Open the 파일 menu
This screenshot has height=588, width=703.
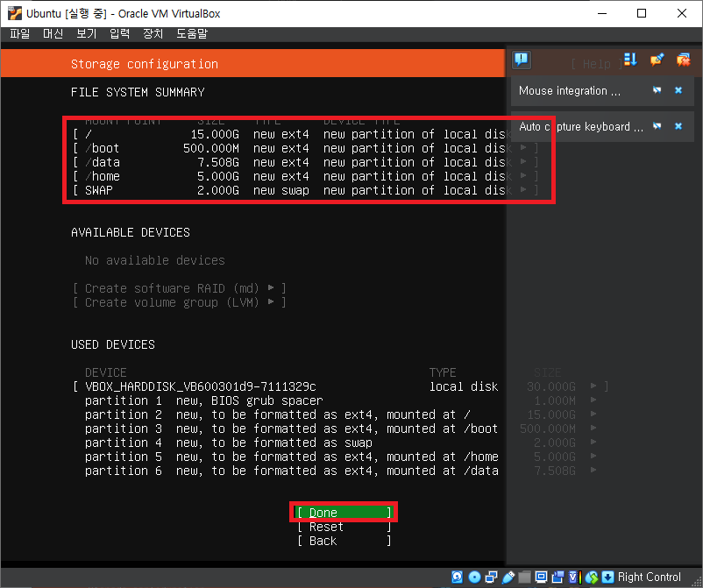[20, 33]
